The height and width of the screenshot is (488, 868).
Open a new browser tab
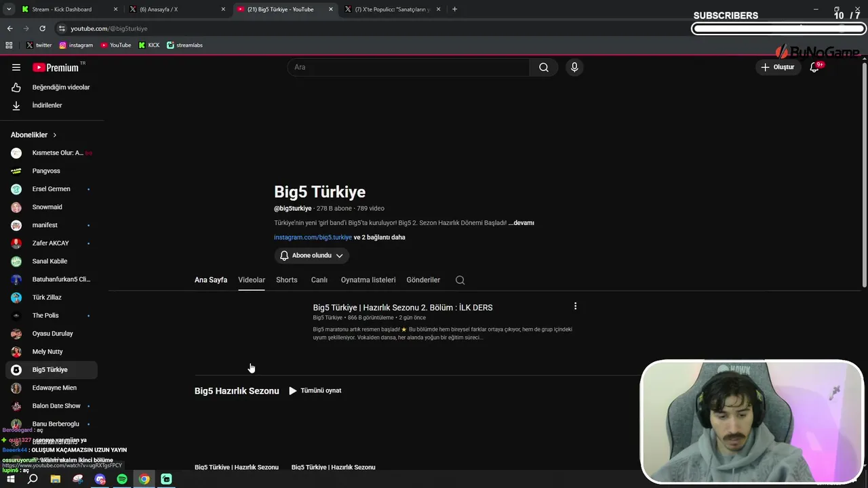[x=454, y=9]
